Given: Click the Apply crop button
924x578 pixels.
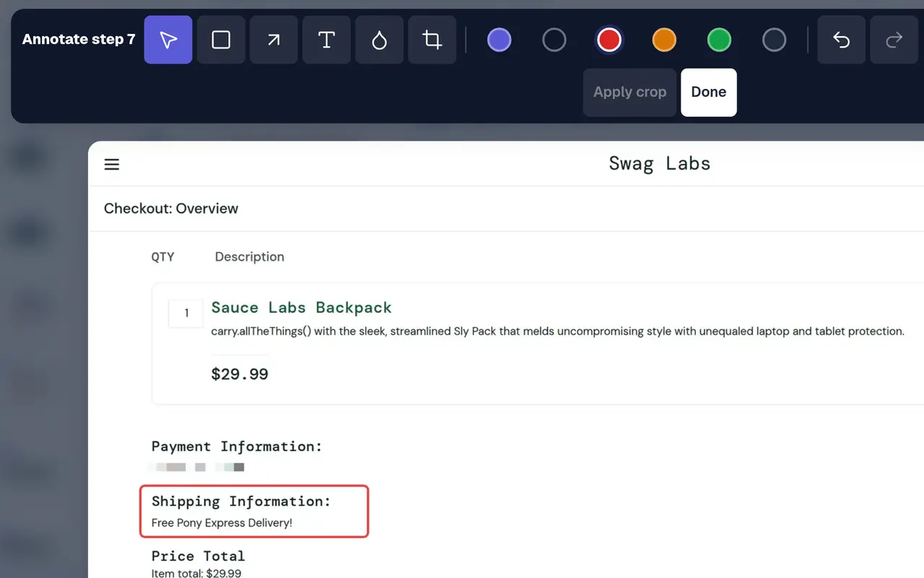Looking at the screenshot, I should [629, 92].
